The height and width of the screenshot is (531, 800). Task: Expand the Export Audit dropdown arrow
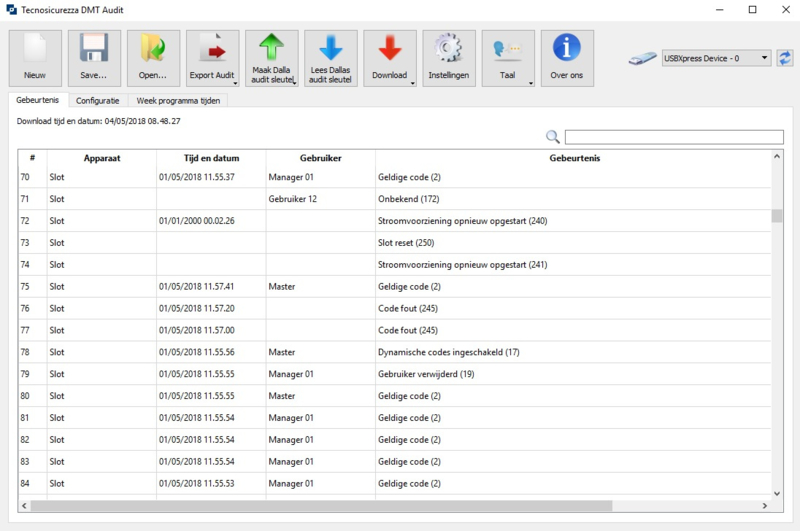click(235, 83)
